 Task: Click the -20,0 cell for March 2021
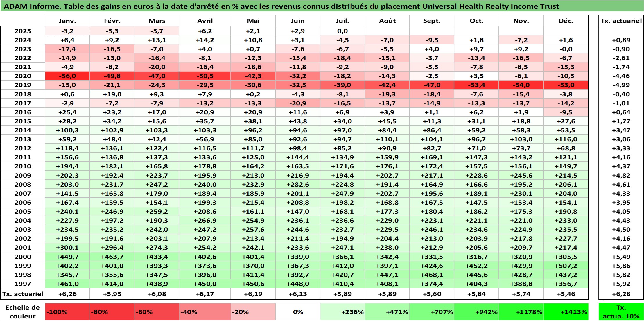point(157,67)
